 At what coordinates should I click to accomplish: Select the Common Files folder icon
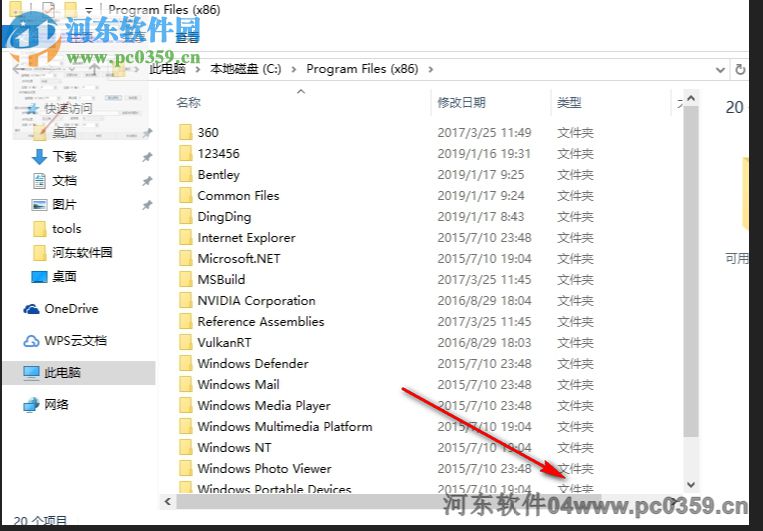pyautogui.click(x=185, y=195)
